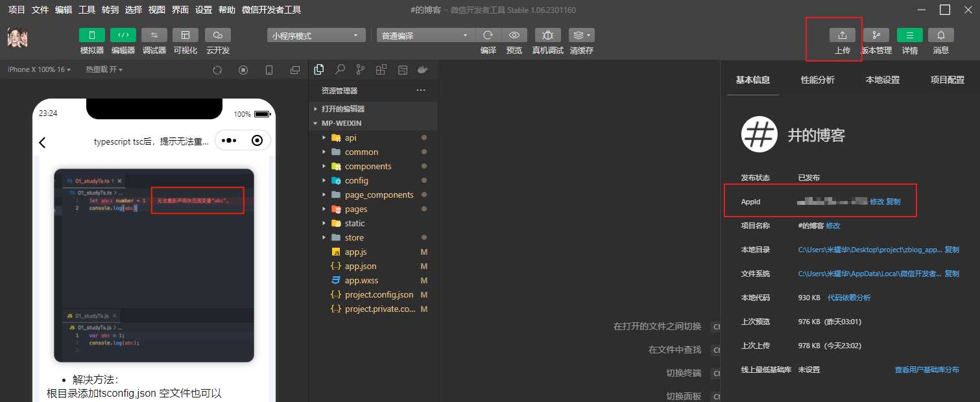Viewport: 980px width, 402px height.
Task: Open the 消息 notifications panel
Action: (x=940, y=40)
